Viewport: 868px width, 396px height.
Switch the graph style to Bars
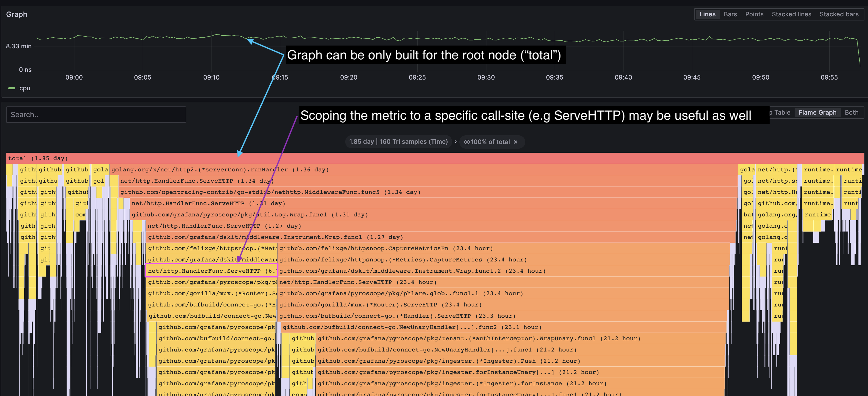coord(730,14)
